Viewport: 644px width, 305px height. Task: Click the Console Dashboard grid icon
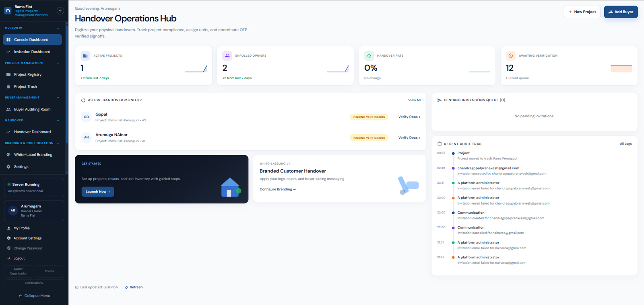(x=8, y=40)
